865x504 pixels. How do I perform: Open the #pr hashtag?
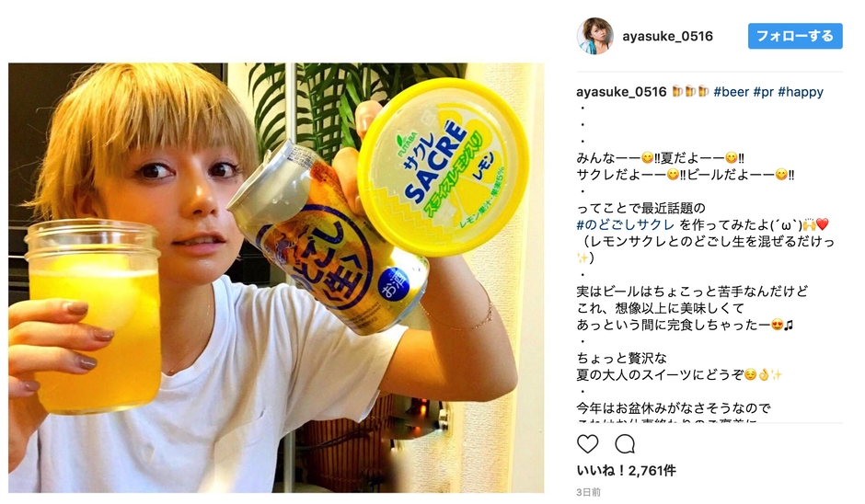(764, 92)
